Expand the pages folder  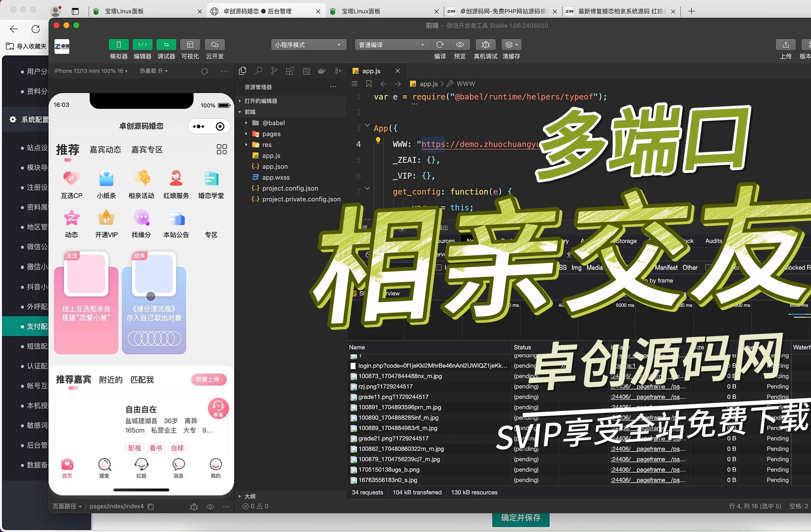[x=271, y=133]
